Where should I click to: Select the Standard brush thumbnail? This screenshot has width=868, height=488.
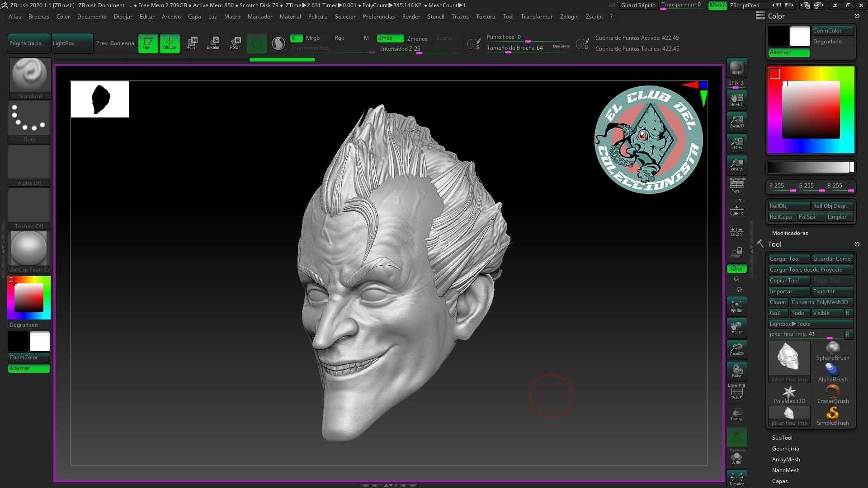click(30, 78)
